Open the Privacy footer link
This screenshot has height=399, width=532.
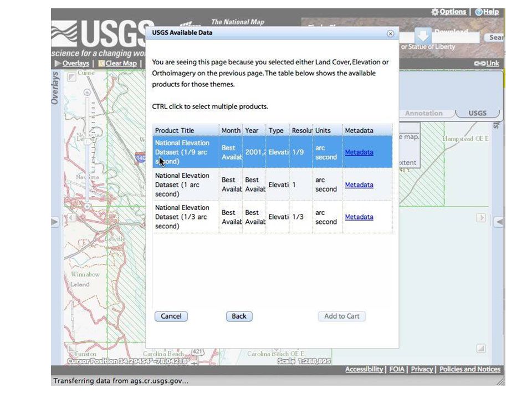click(422, 370)
